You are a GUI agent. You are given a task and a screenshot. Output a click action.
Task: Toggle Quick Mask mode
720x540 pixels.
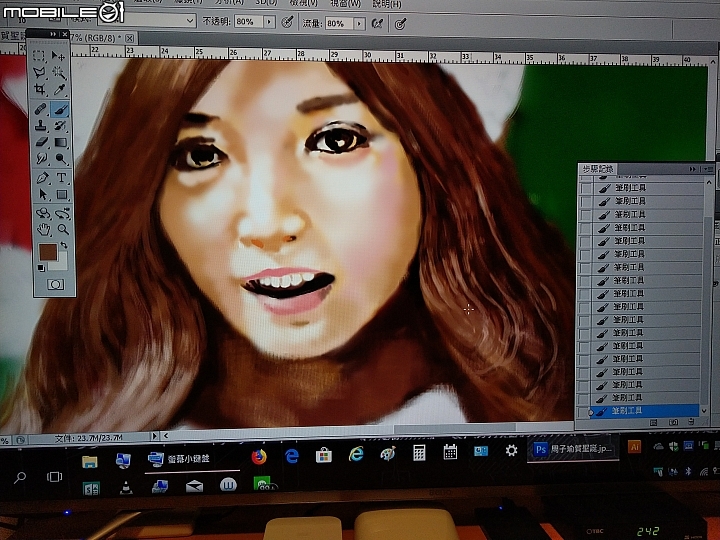56,285
